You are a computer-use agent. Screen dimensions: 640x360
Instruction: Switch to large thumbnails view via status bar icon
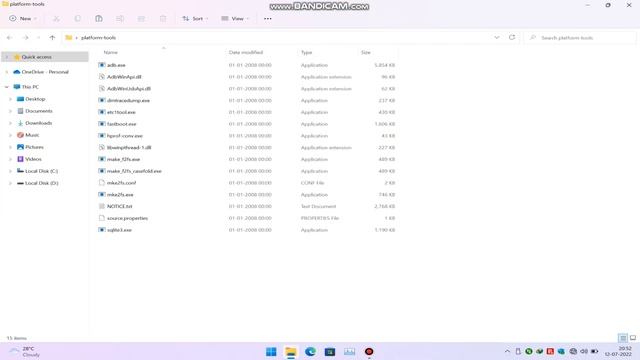tap(633, 338)
